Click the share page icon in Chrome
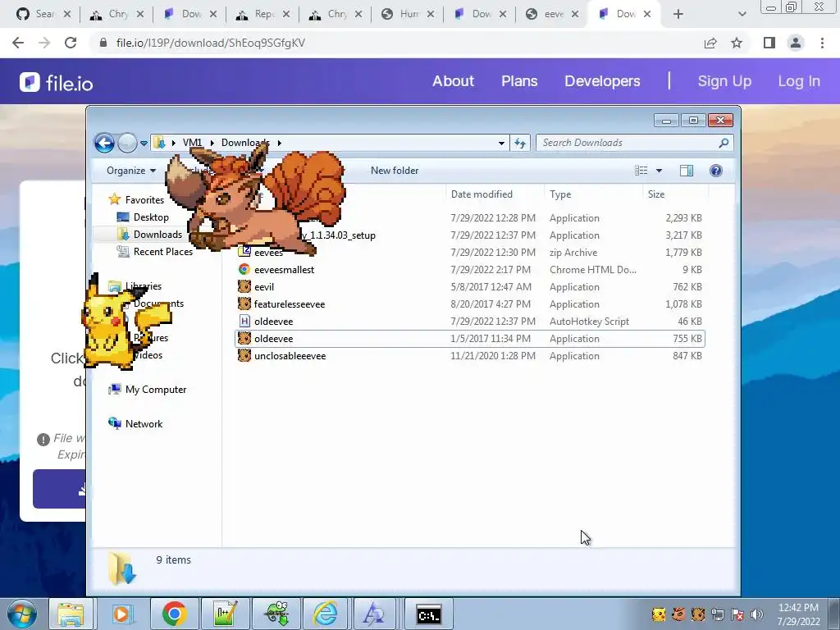Viewport: 840px width, 630px height. pos(710,43)
